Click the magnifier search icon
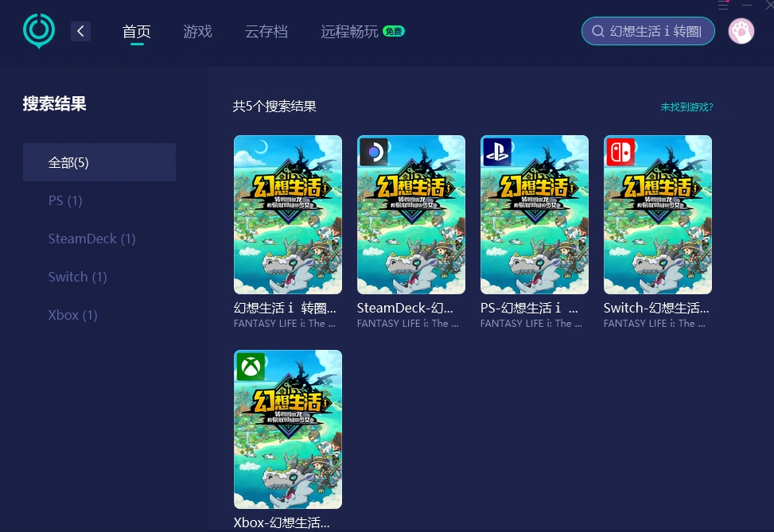 click(598, 31)
